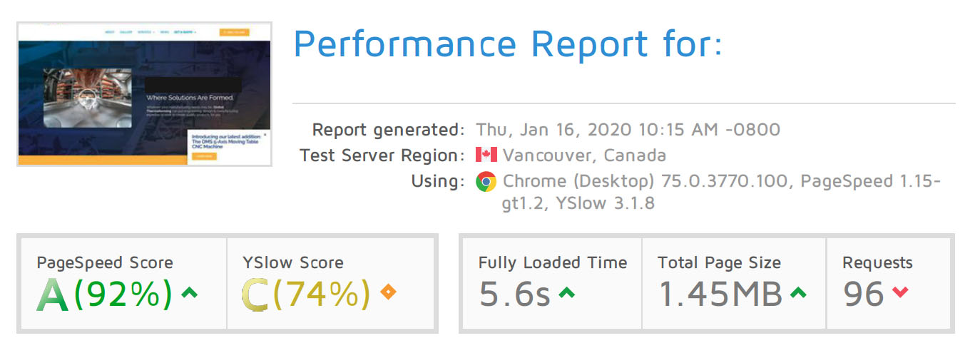Click the orange diamond beside YSlow 74%
The image size is (980, 348).
[x=388, y=292]
